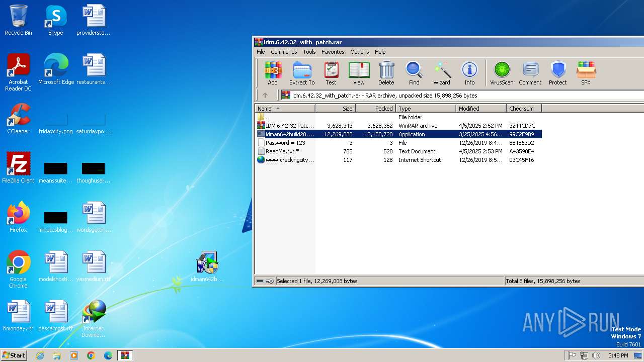
Task: Sort the list by the Name column
Action: pos(285,108)
